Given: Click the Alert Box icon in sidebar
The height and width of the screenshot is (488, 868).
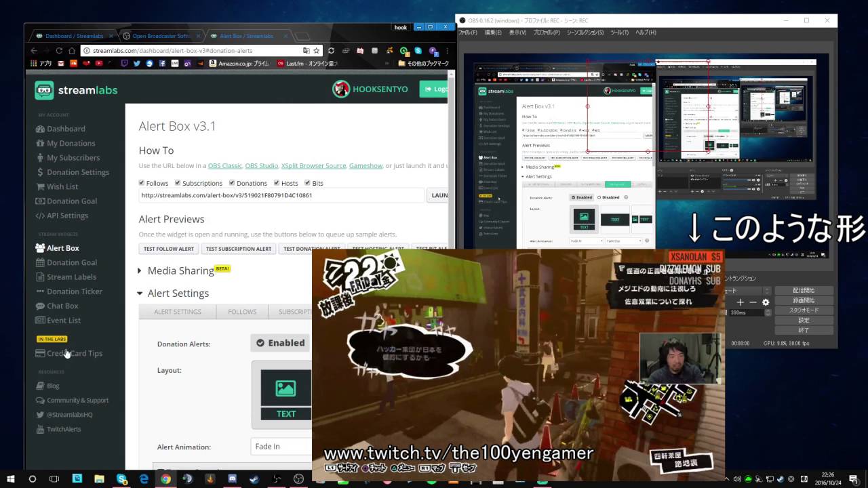Looking at the screenshot, I should pyautogui.click(x=41, y=248).
